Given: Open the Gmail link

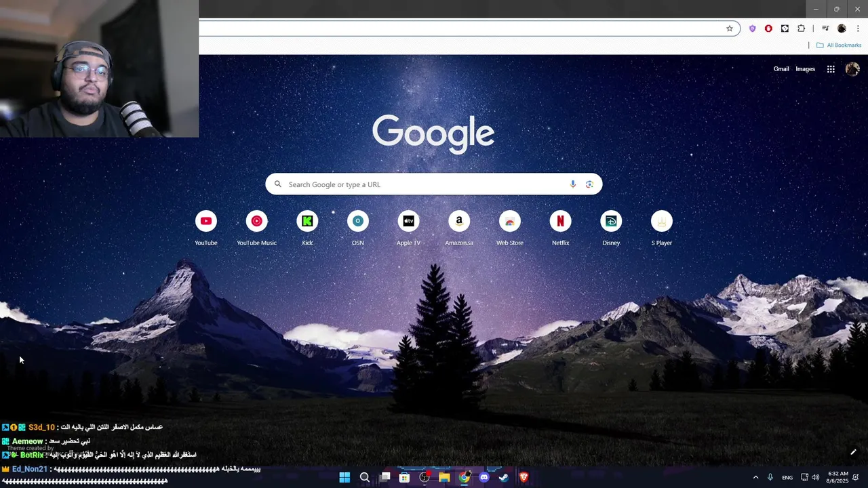Looking at the screenshot, I should pyautogui.click(x=781, y=69).
